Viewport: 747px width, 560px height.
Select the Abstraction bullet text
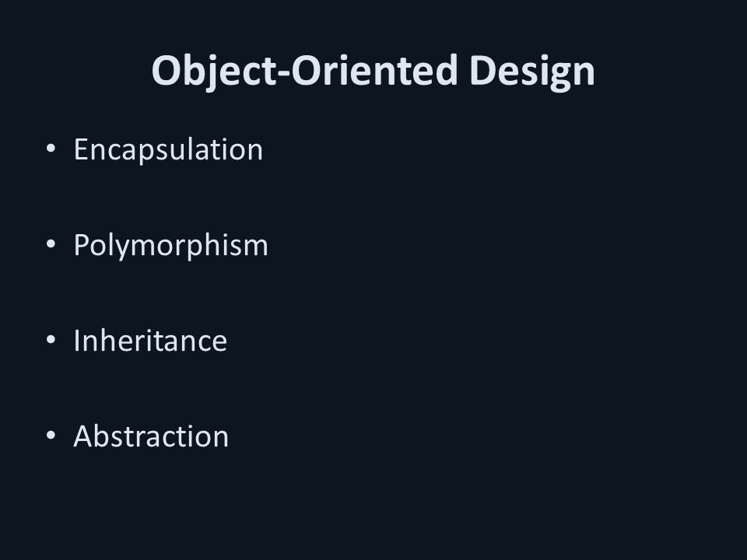[x=151, y=436]
